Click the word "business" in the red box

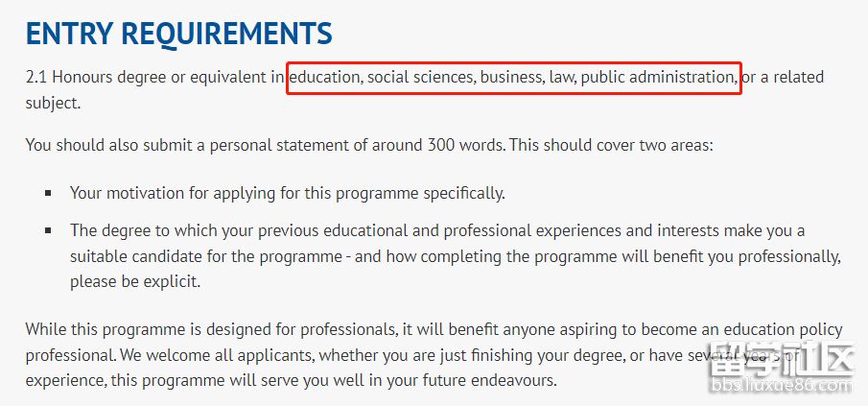pos(511,77)
